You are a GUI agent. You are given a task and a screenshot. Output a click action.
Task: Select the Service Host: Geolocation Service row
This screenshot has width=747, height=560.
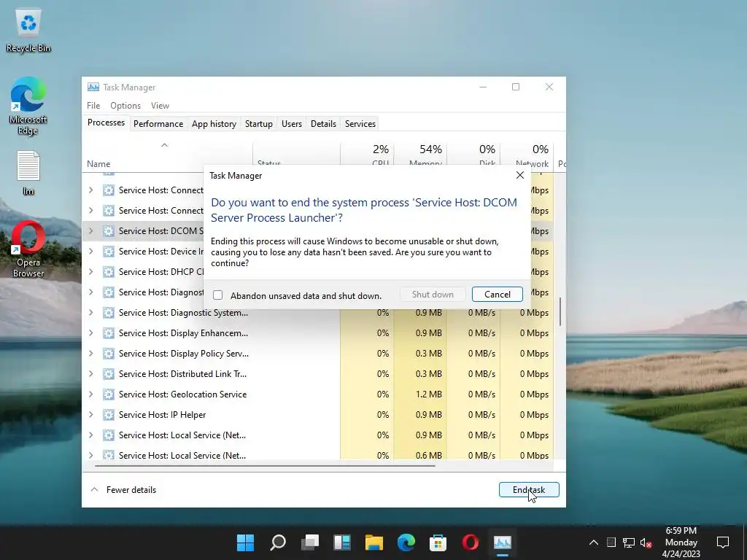(318, 394)
